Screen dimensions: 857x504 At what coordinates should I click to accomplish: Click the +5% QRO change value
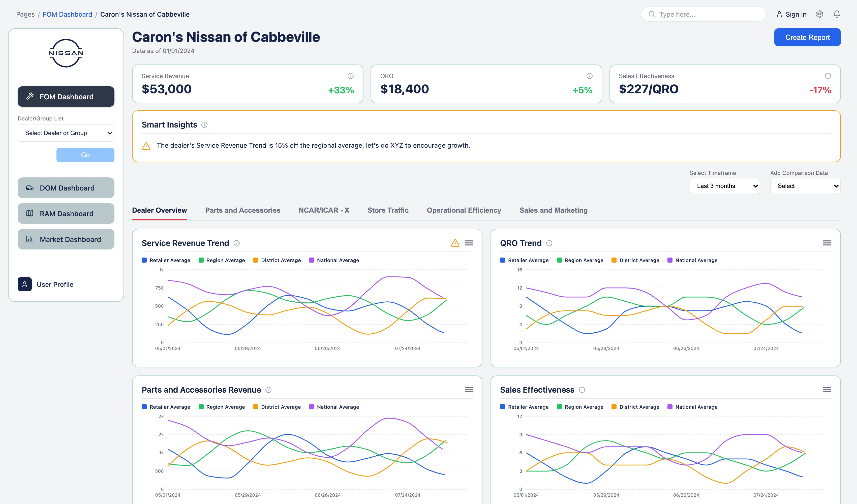[582, 90]
